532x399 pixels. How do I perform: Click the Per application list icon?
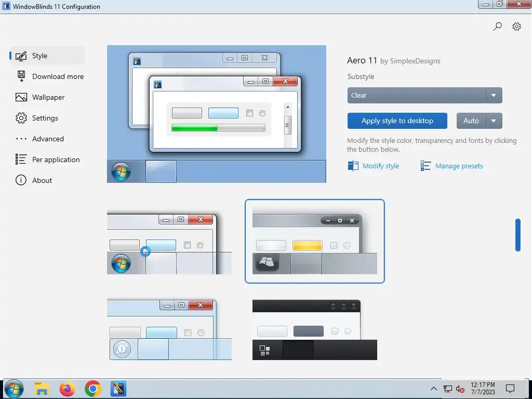(21, 159)
